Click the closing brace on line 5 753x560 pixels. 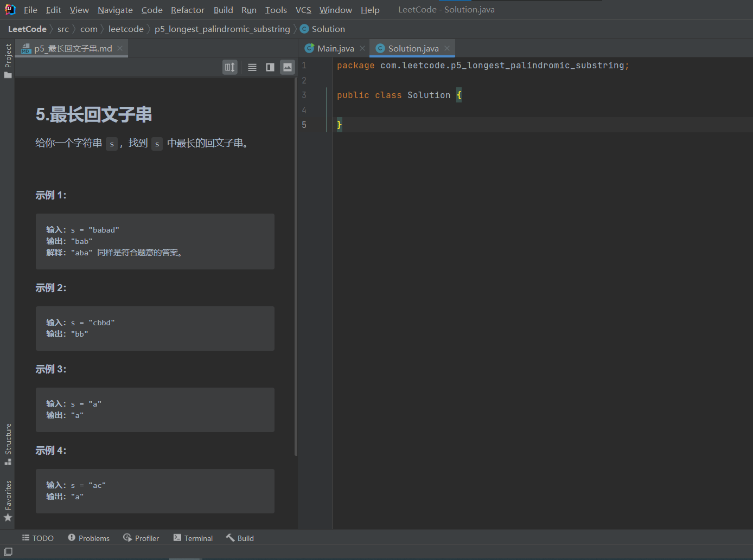coord(340,125)
